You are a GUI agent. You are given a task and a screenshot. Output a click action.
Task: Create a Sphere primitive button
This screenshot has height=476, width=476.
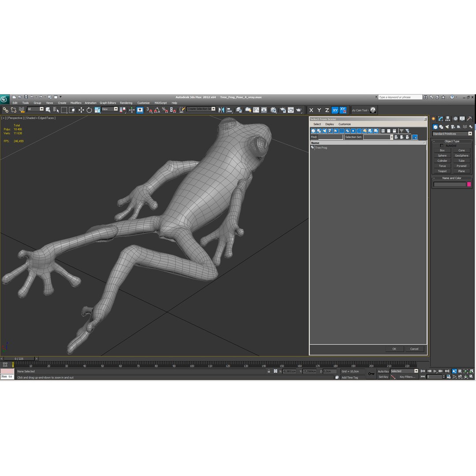442,156
